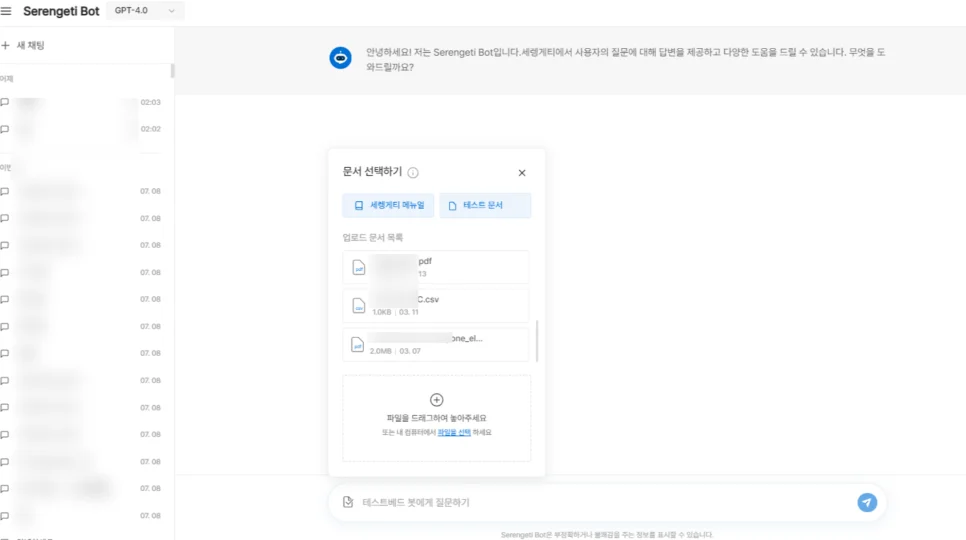The image size is (966, 540).
Task: Focus the 테스트베드 봇에게 질문하기 input field
Action: 606,502
